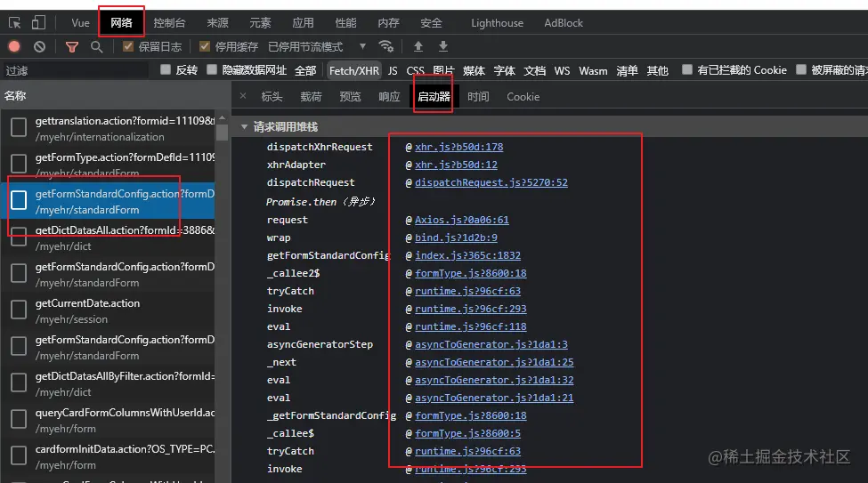The width and height of the screenshot is (868, 483).
Task: Open the AdBlock tab
Action: point(564,23)
